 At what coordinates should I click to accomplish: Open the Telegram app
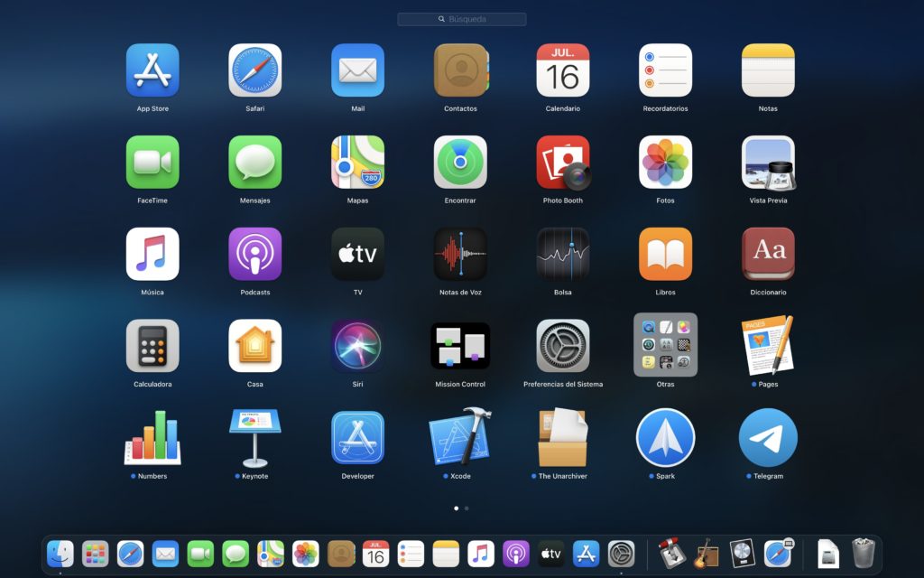pyautogui.click(x=768, y=438)
